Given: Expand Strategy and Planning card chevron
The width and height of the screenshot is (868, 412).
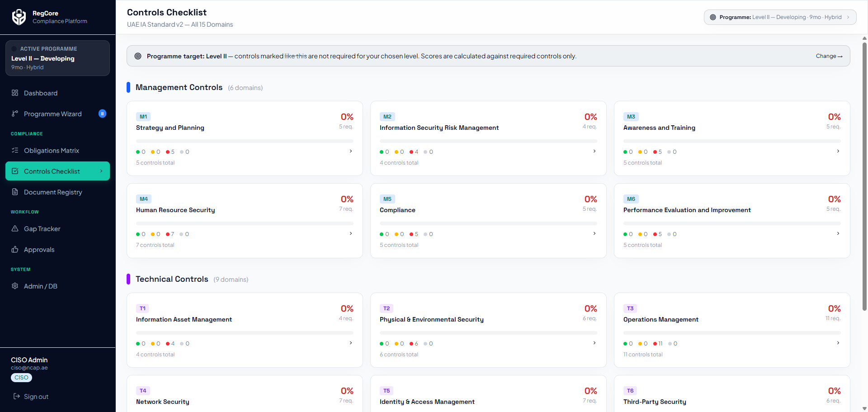Looking at the screenshot, I should pyautogui.click(x=351, y=151).
